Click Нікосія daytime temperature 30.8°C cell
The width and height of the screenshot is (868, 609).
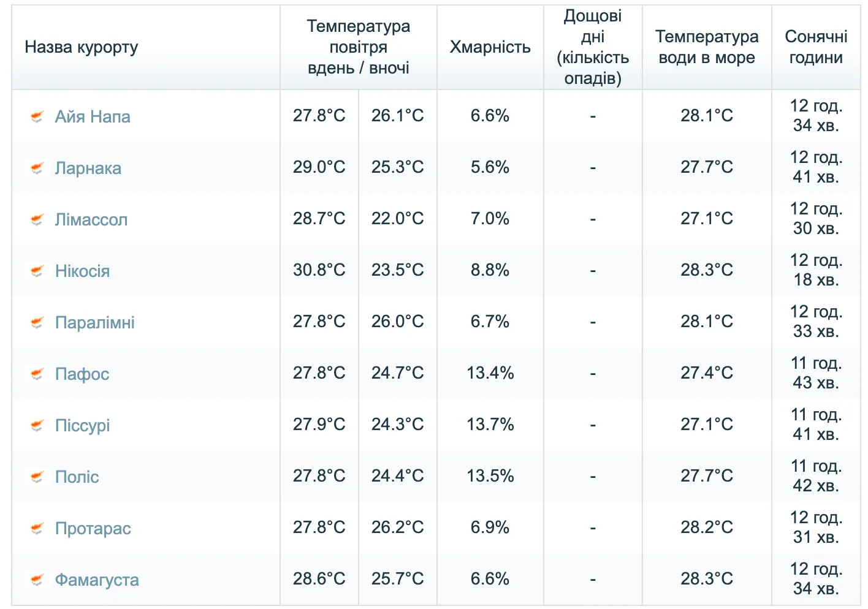click(319, 270)
